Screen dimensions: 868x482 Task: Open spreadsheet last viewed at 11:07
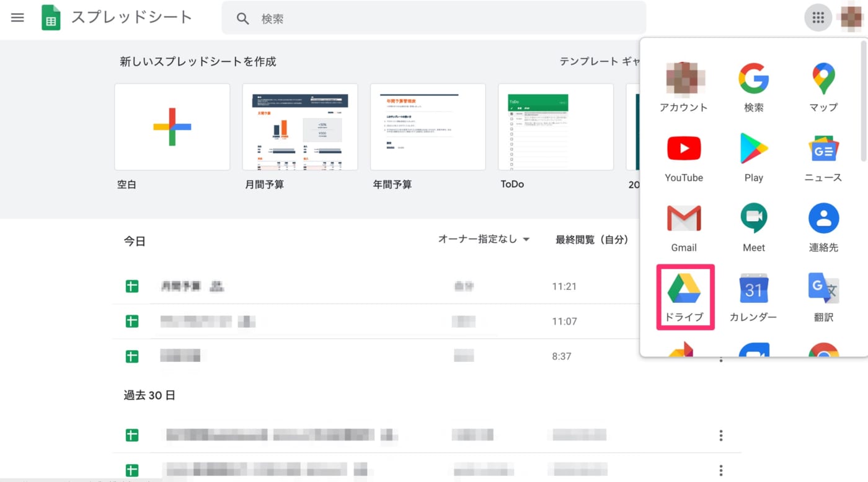point(377,322)
